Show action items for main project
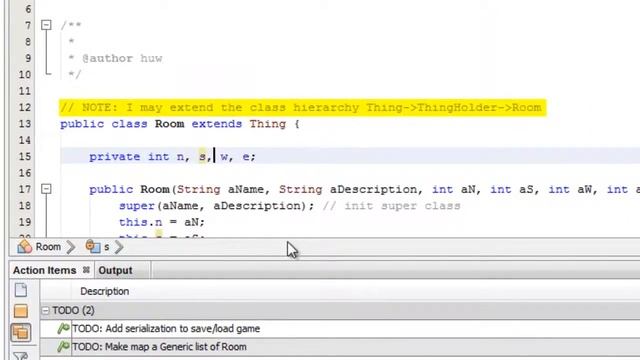The width and height of the screenshot is (640, 360). pos(21,311)
